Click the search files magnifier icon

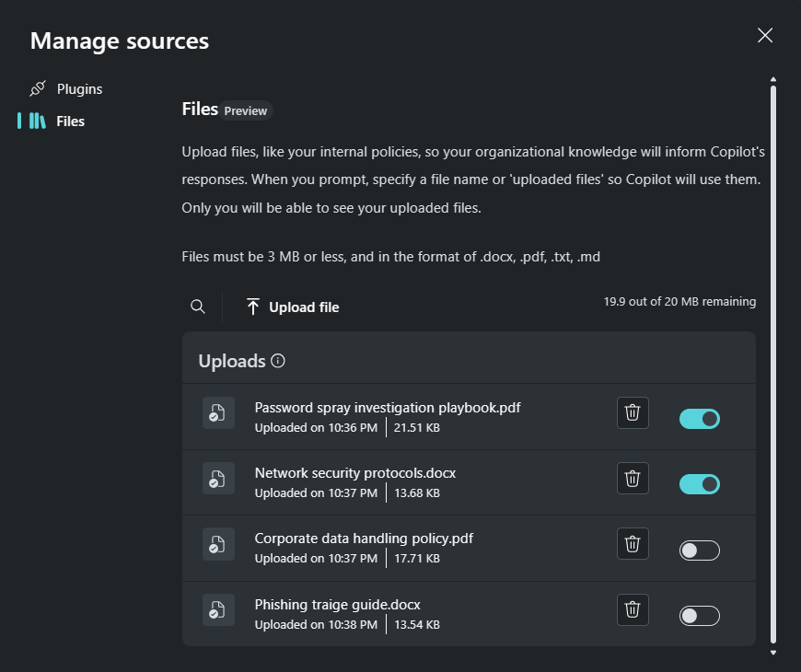pyautogui.click(x=198, y=307)
